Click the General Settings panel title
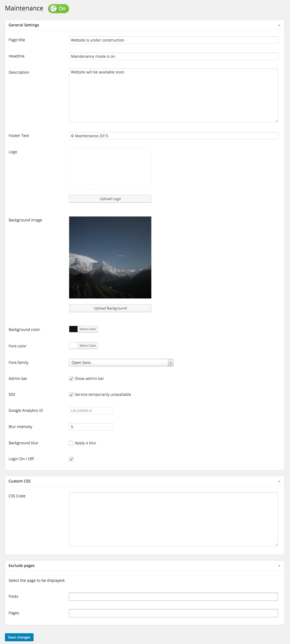The image size is (290, 644). 24,25
